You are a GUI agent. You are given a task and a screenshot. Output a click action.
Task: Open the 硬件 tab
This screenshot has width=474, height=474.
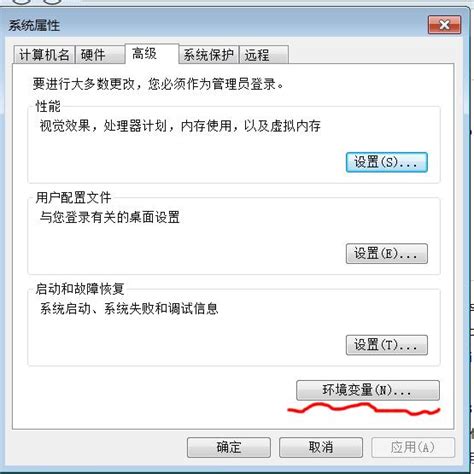100,55
